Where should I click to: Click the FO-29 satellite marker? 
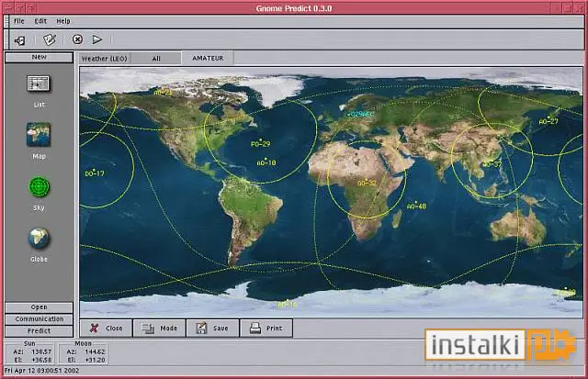(260, 143)
